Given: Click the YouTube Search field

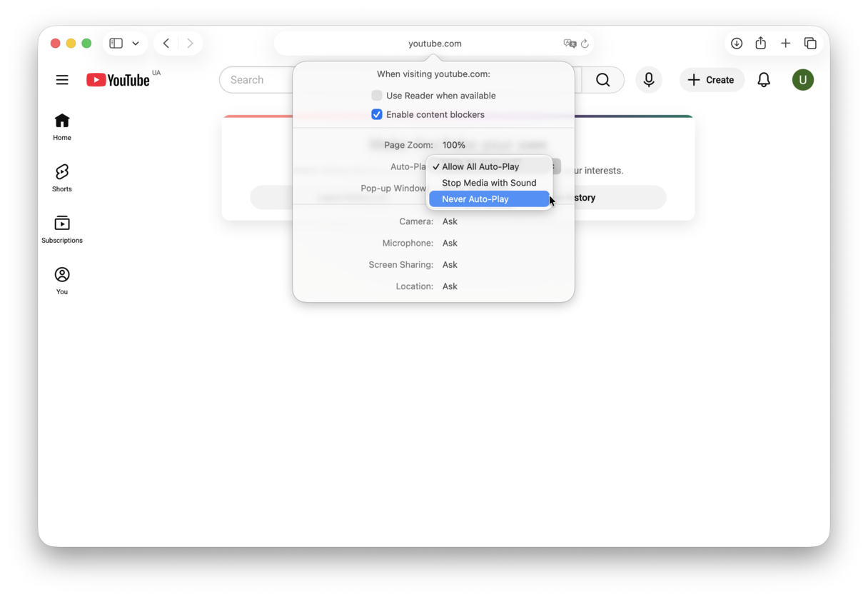Looking at the screenshot, I should 257,80.
